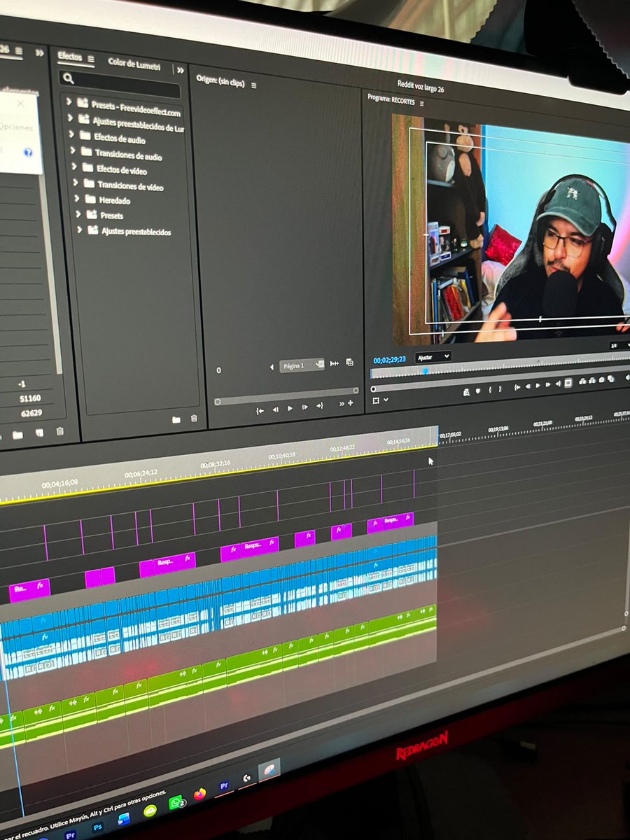This screenshot has width=630, height=840.
Task: Expand the Efectos de audio folder
Action: (71, 134)
